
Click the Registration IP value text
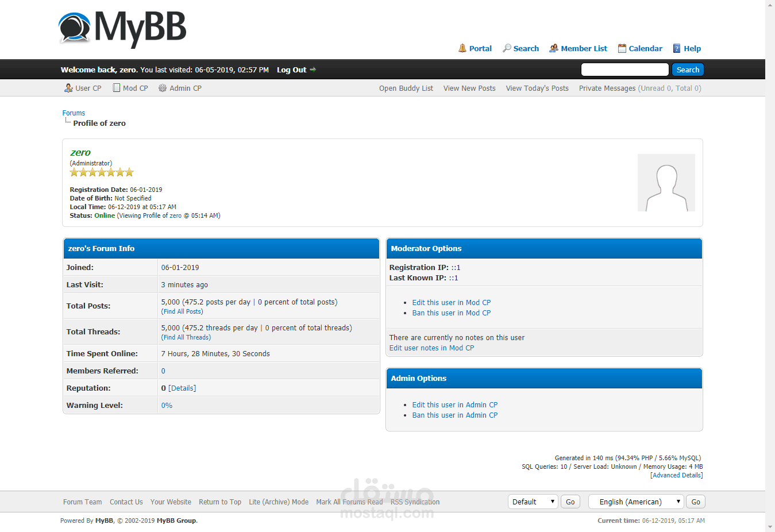pos(456,267)
